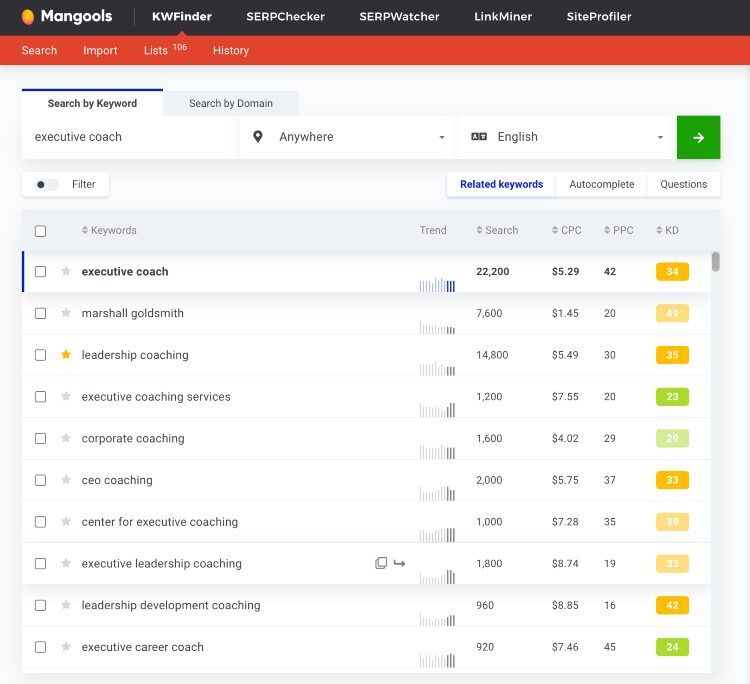Click the location pin icon
Screen dimensions: 750x684
pyautogui.click(x=258, y=137)
